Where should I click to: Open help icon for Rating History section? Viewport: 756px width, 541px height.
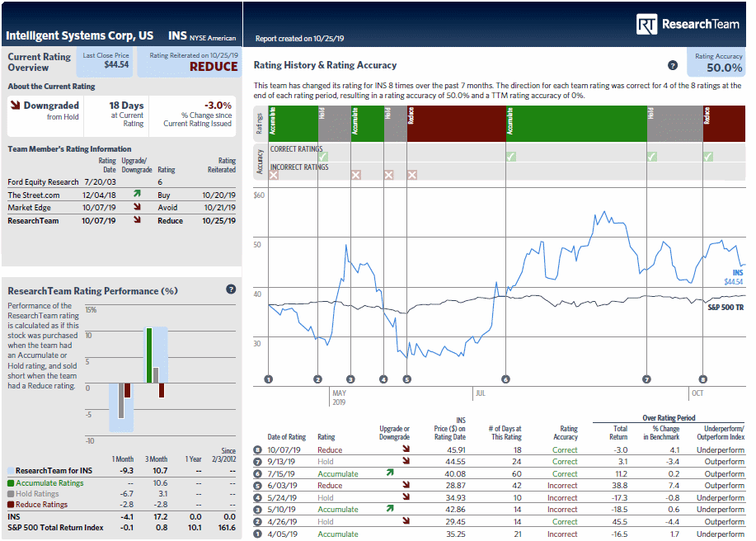[x=673, y=65]
